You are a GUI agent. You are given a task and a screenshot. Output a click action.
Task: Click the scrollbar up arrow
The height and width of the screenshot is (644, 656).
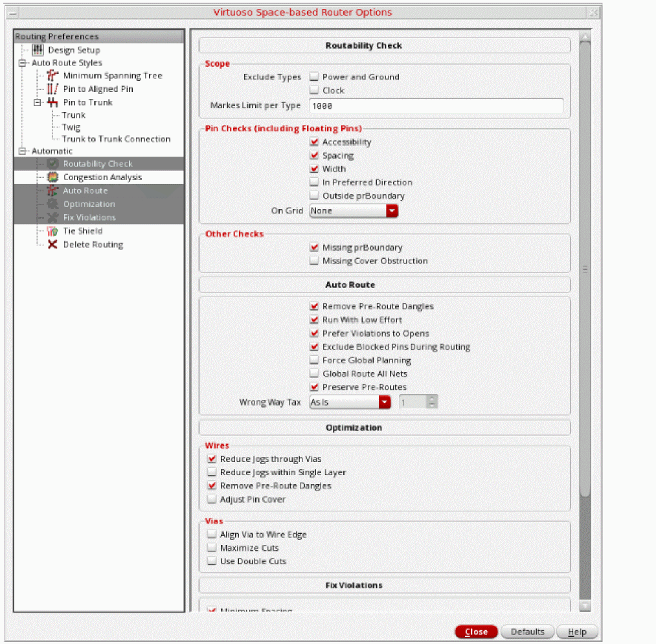coord(585,37)
